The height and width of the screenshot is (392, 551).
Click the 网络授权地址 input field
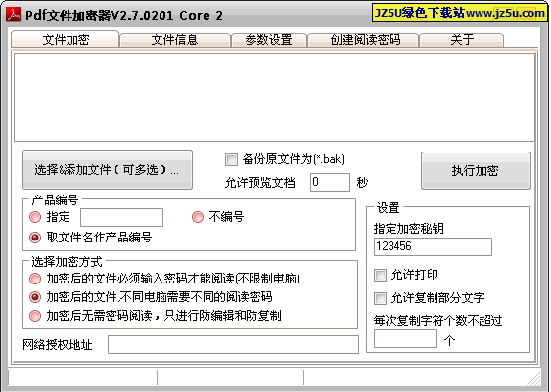point(233,345)
